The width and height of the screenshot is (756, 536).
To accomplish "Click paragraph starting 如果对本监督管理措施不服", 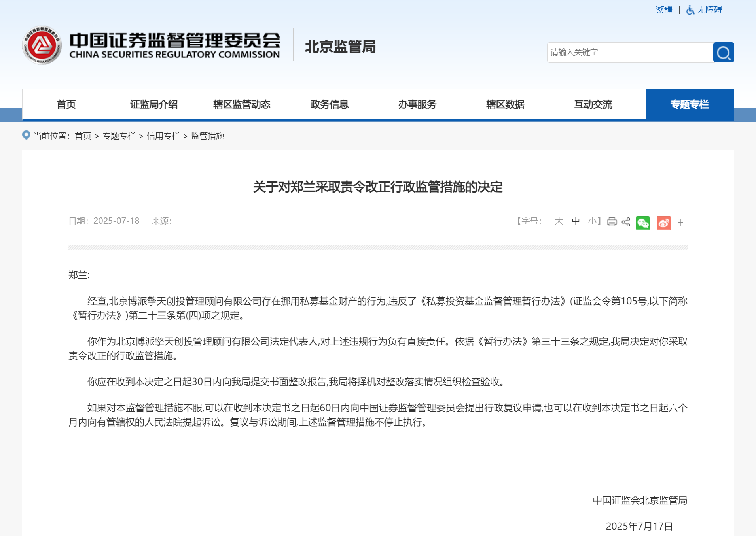I will tap(378, 415).
